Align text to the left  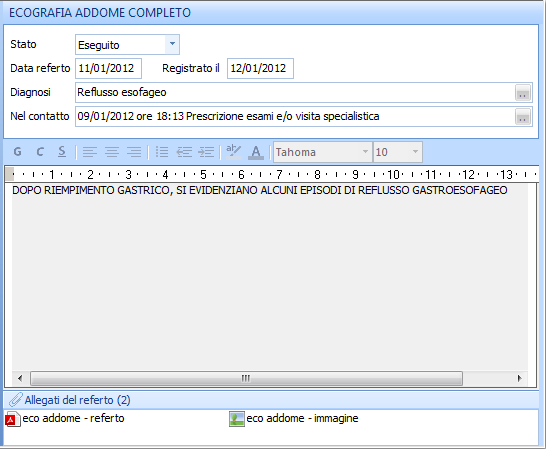pyautogui.click(x=89, y=152)
